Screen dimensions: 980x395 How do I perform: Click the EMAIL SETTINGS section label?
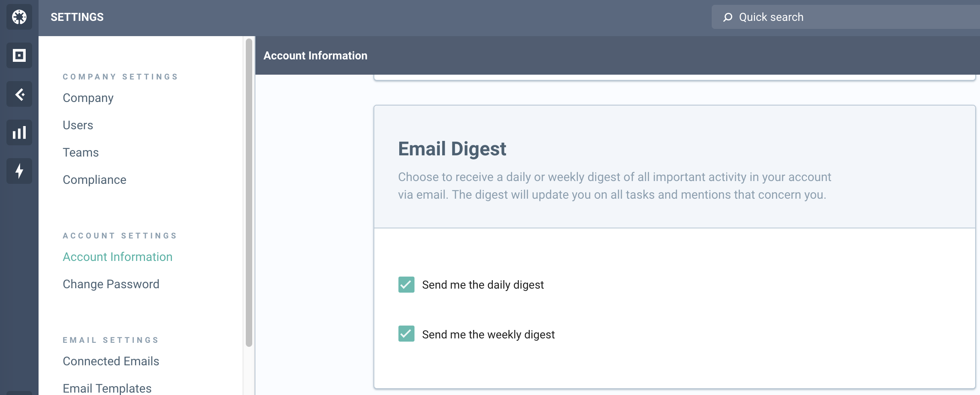[x=111, y=340]
